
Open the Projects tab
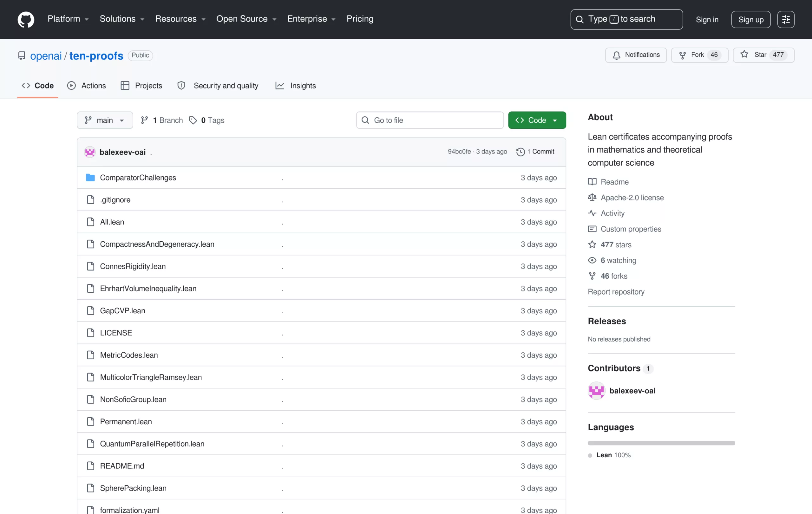141,86
